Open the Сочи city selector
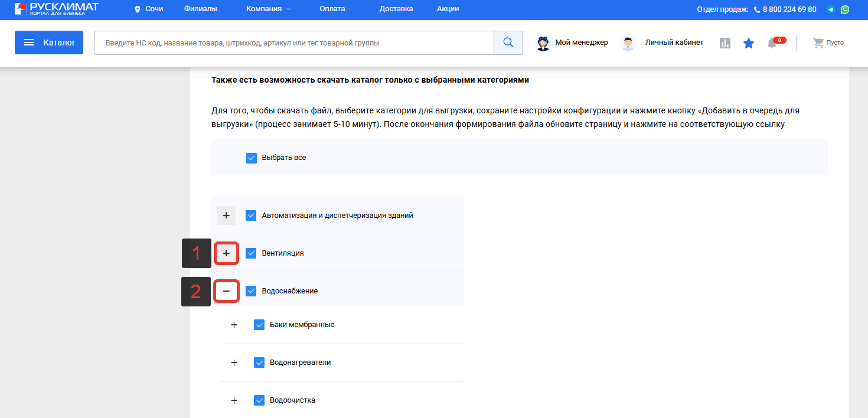This screenshot has width=868, height=418. coord(154,9)
